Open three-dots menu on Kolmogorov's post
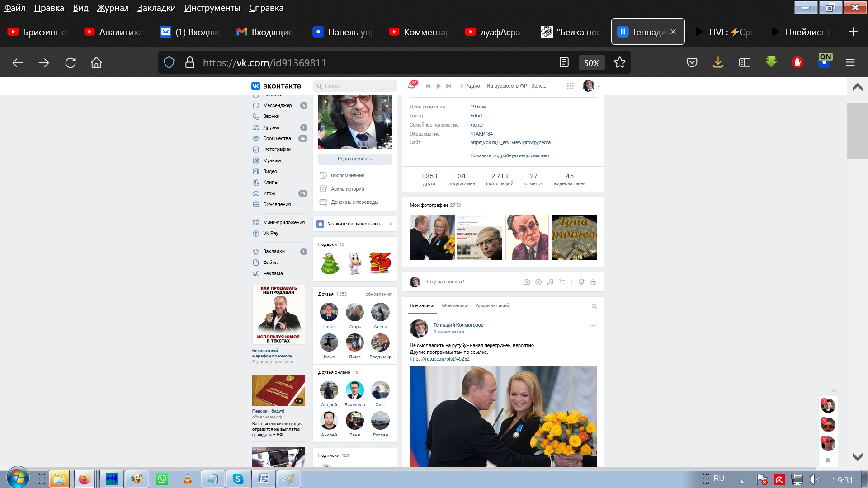The height and width of the screenshot is (488, 868). pos(592,326)
